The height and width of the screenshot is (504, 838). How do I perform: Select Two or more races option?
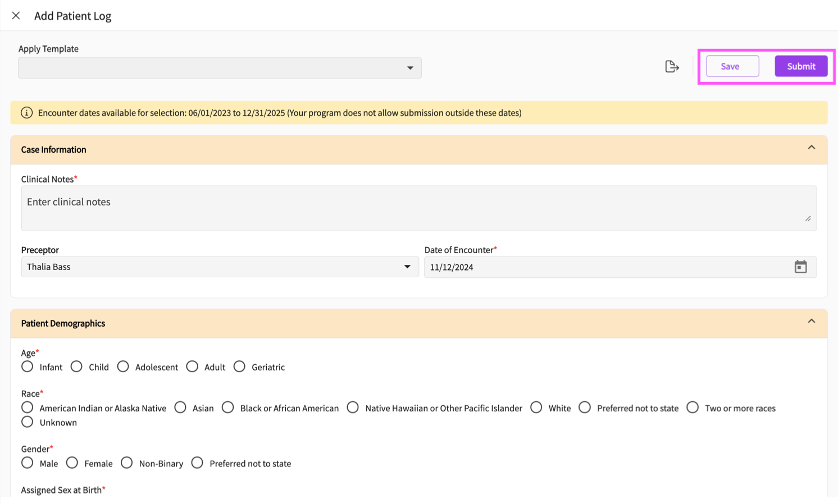click(693, 408)
